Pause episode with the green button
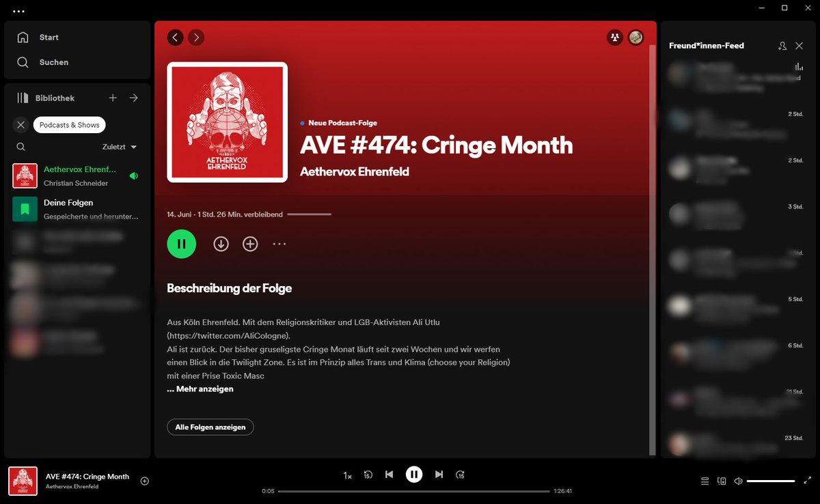820x504 pixels. point(181,244)
